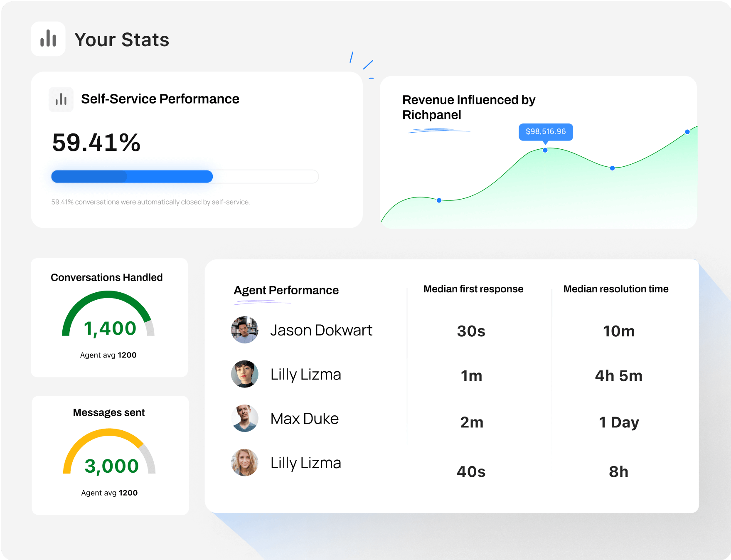Select Lilly Lizma name in second row
This screenshot has width=731, height=560.
tap(306, 375)
